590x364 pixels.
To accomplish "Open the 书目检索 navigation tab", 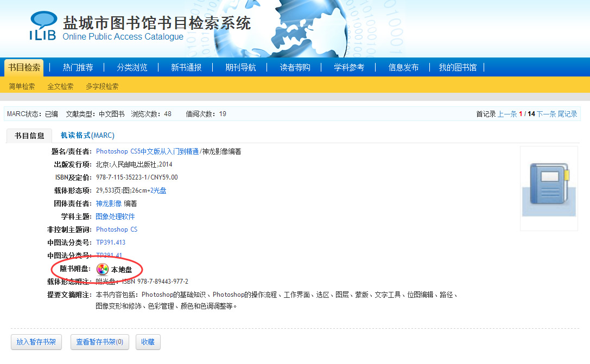I will coord(24,67).
